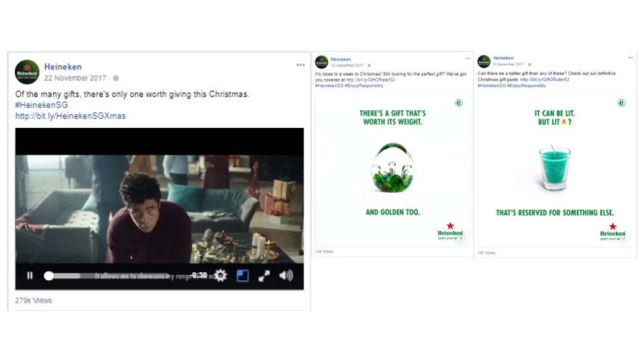The width and height of the screenshot is (644, 362).
Task: Pause the Heineken Christmas video
Action: (30, 276)
